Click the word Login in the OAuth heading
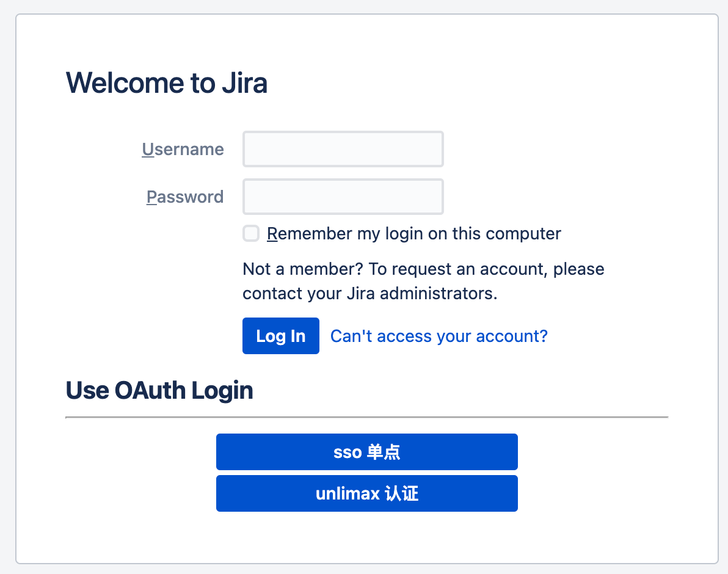This screenshot has height=574, width=728. point(222,390)
